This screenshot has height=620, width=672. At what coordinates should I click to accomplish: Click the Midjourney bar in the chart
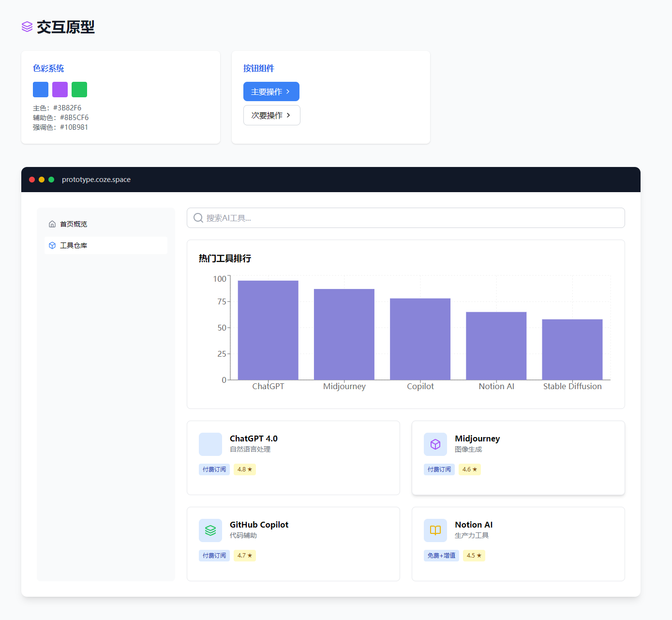click(344, 334)
